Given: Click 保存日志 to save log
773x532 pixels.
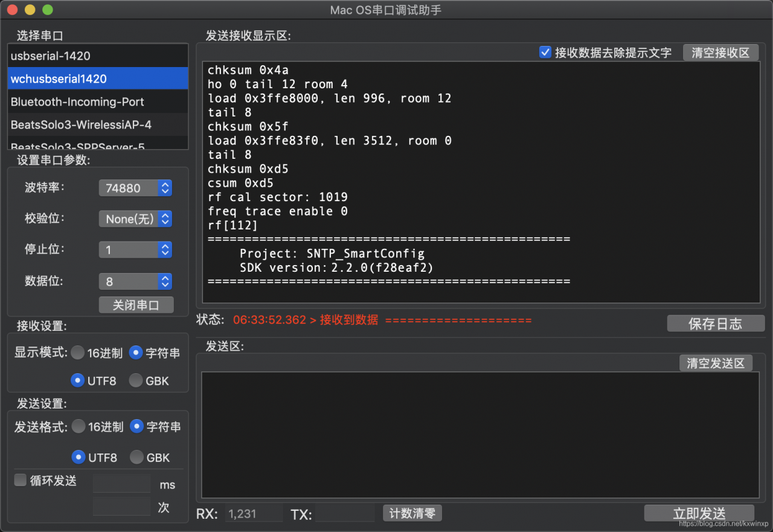Looking at the screenshot, I should (x=716, y=324).
